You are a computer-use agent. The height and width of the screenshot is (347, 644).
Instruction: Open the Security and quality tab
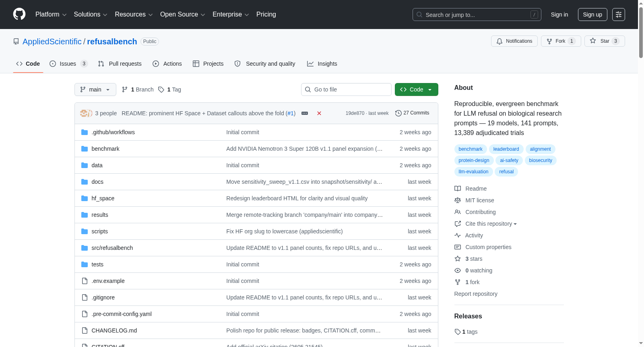pos(265,64)
